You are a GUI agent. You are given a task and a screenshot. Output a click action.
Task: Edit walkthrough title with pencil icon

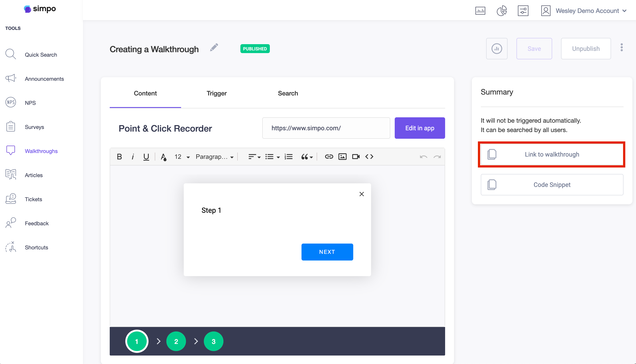214,47
